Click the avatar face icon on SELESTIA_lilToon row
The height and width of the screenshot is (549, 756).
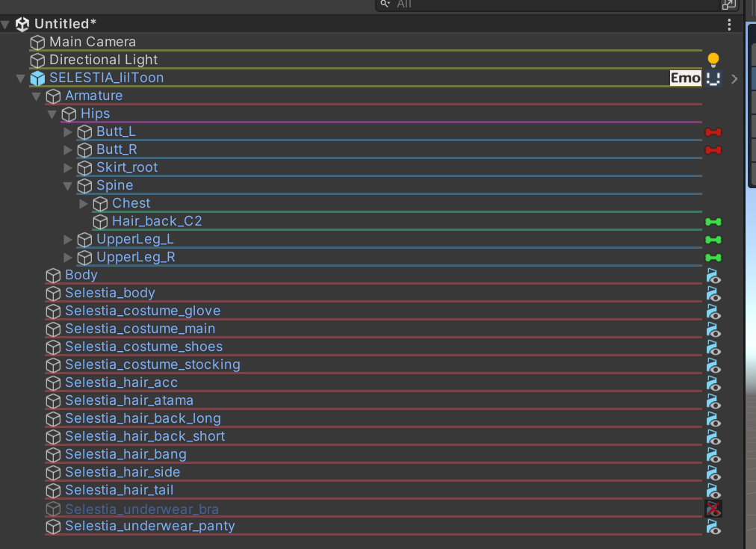click(713, 78)
